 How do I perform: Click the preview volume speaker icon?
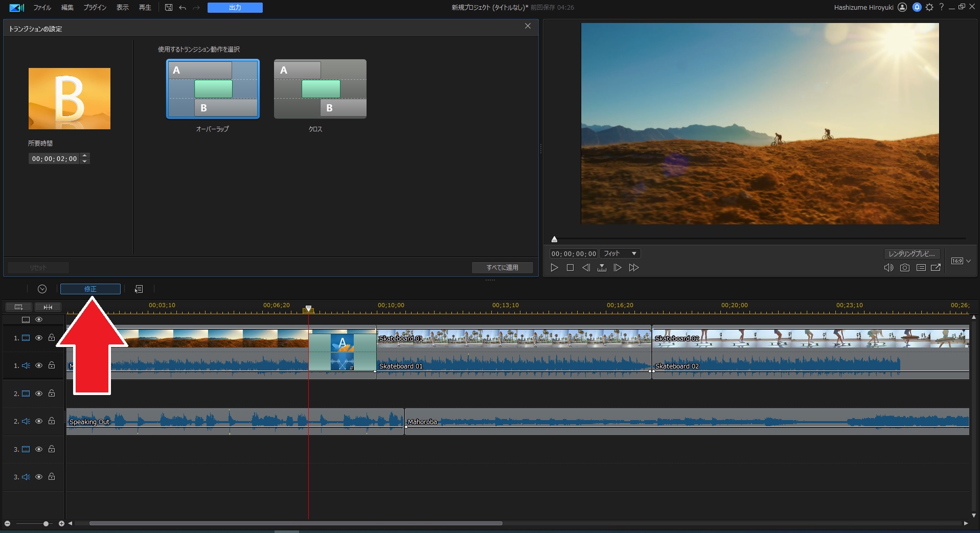tap(888, 268)
